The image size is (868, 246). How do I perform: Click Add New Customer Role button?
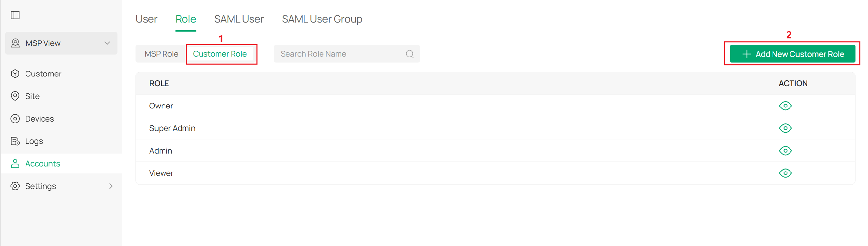(792, 54)
